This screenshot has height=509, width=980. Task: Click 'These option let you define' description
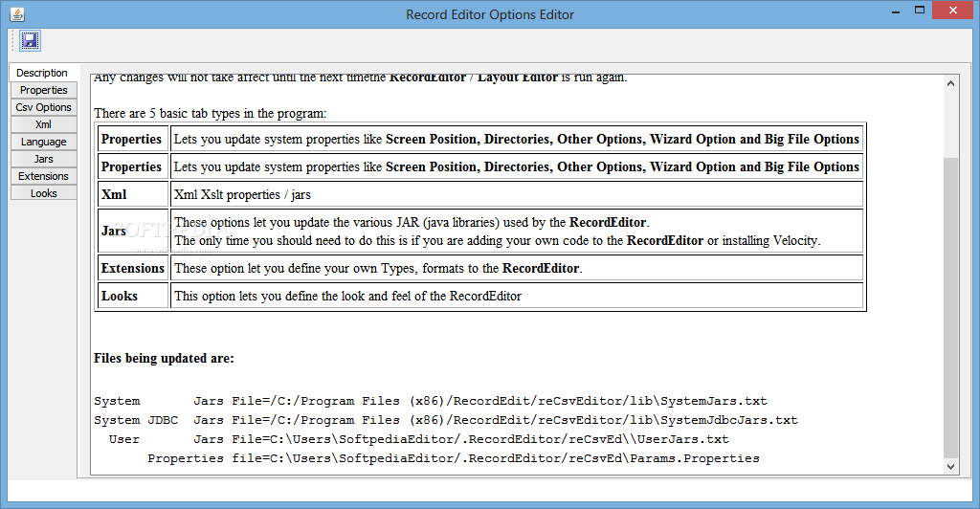(x=379, y=268)
